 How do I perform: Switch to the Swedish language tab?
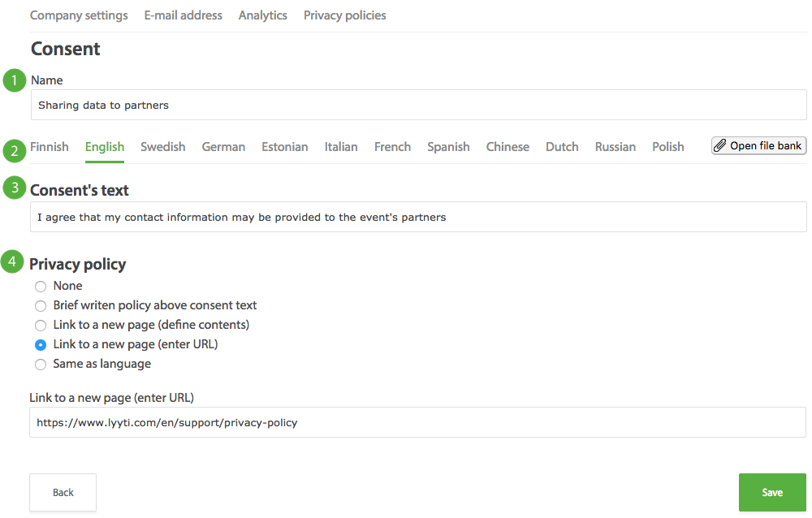pos(162,146)
